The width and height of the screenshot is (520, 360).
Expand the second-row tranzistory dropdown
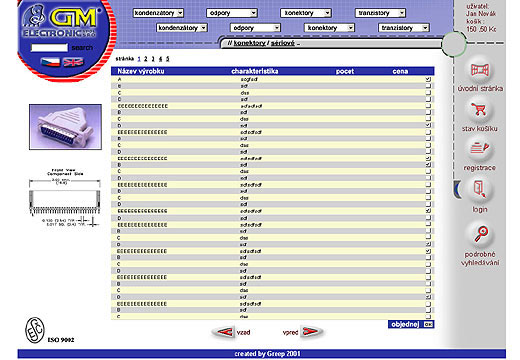point(404,28)
